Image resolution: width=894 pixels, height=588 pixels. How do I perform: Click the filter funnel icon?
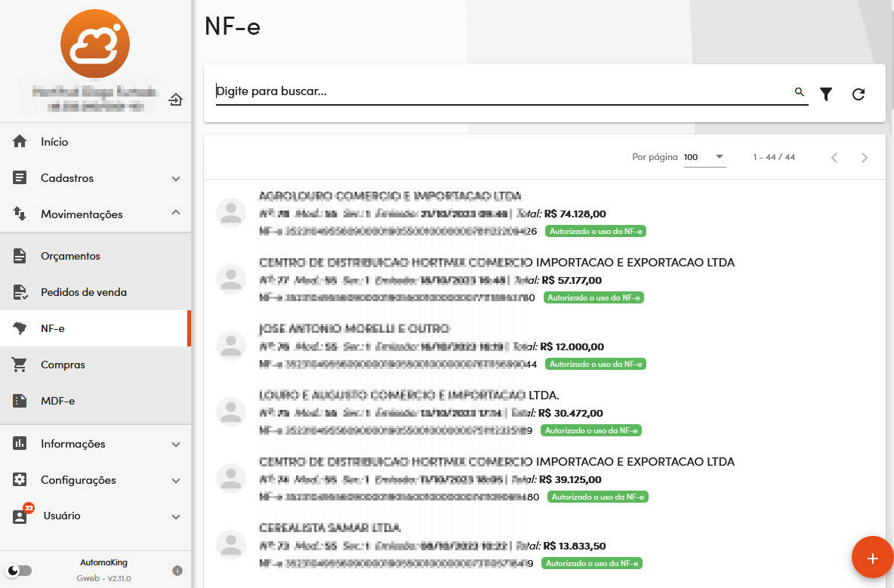[826, 94]
